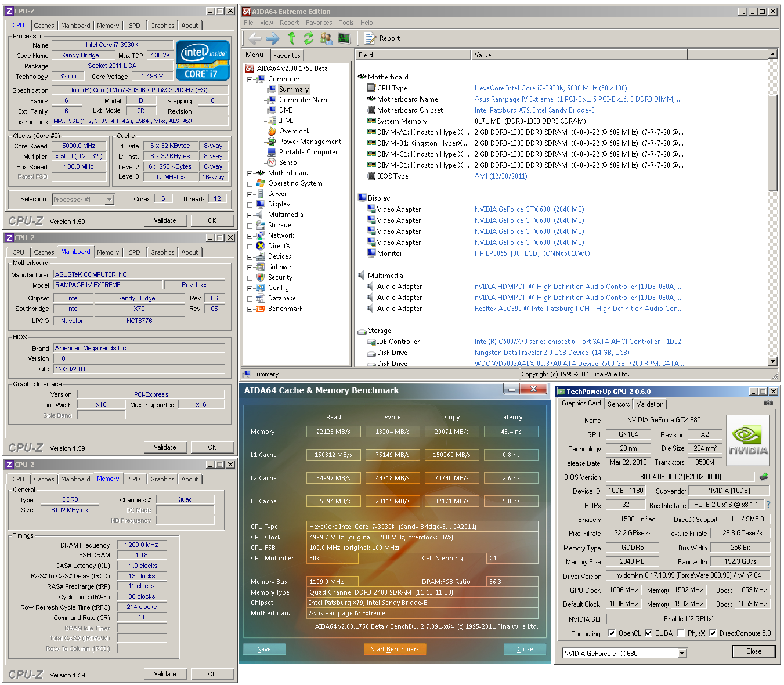Click the CPU Type row icon
The image size is (784, 685).
coord(371,88)
